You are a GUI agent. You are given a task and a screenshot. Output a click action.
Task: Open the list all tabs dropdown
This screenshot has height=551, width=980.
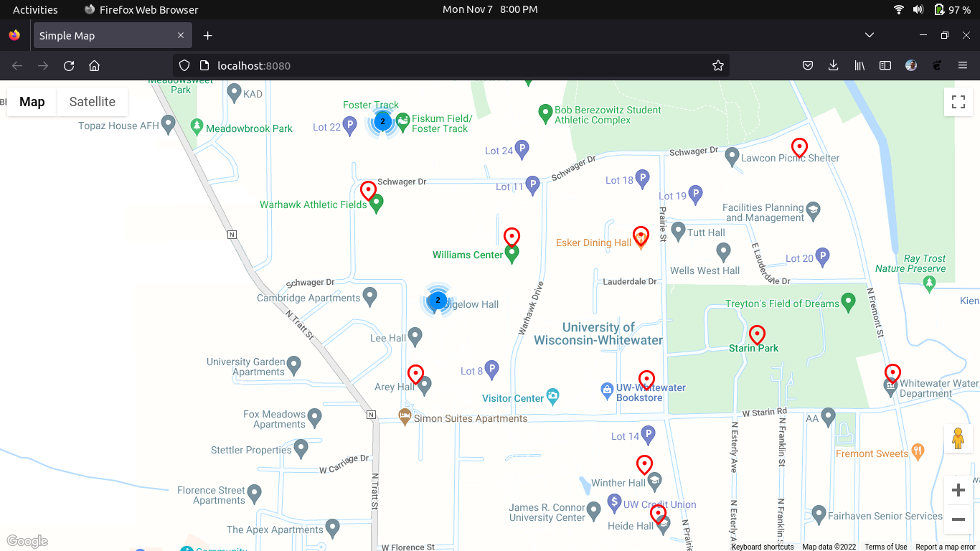[x=870, y=35]
